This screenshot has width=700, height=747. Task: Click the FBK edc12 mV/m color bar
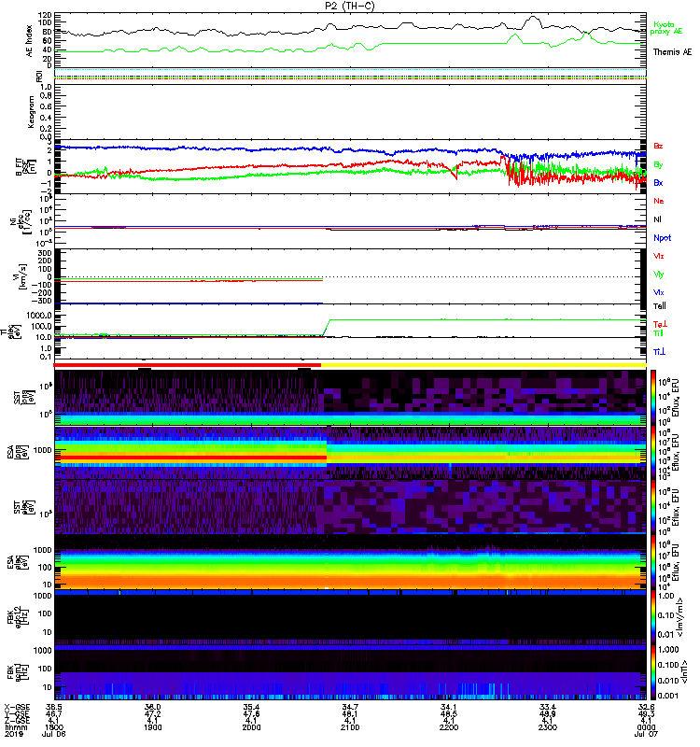coord(654,616)
